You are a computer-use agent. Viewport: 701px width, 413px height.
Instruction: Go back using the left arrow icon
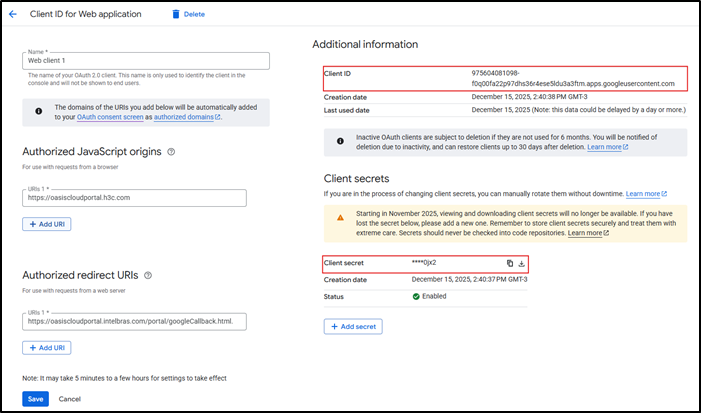click(13, 14)
